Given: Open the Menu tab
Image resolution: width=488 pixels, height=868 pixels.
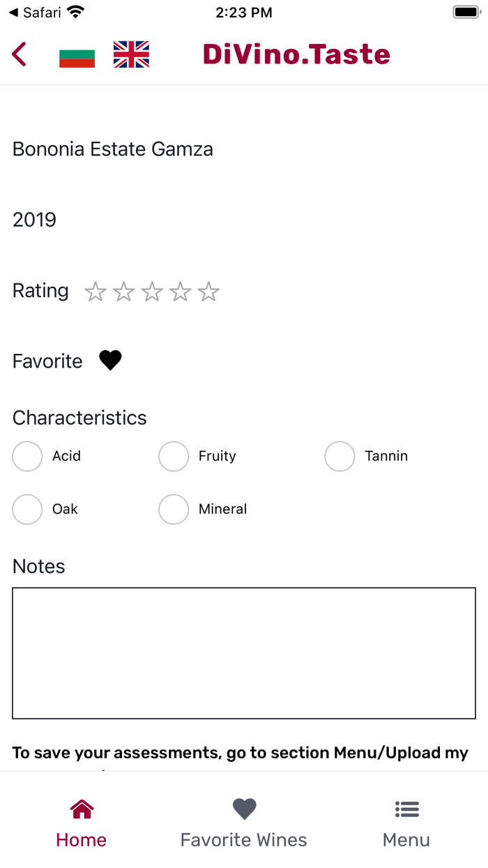Looking at the screenshot, I should pyautogui.click(x=406, y=823).
